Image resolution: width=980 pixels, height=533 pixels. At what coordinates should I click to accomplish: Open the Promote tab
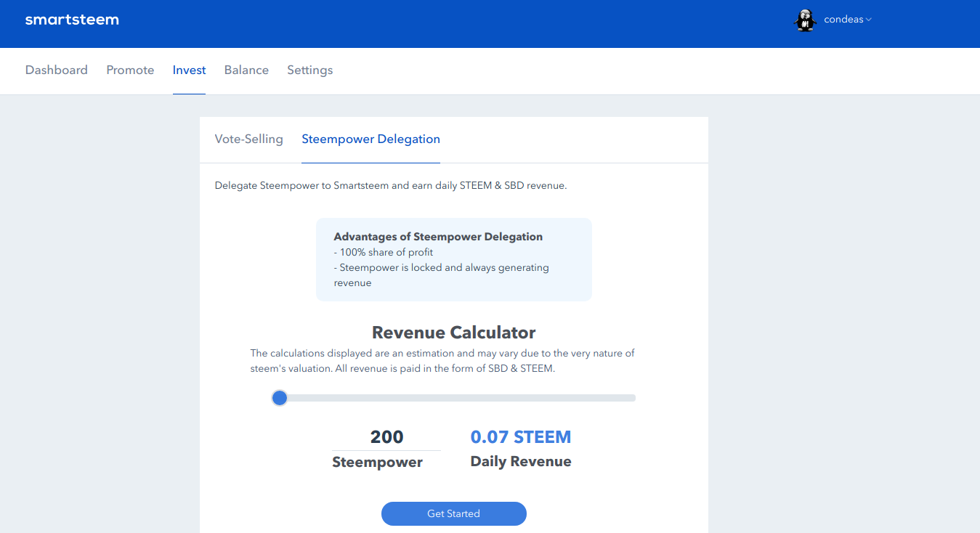(x=130, y=70)
